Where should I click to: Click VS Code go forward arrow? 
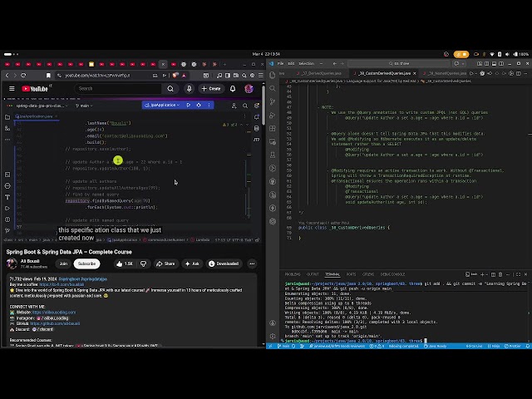(342, 63)
